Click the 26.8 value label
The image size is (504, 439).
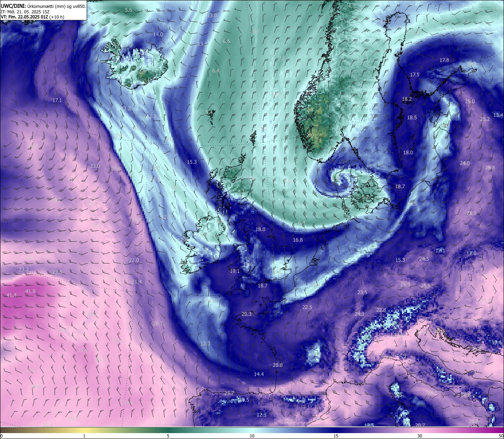[x=490, y=168]
